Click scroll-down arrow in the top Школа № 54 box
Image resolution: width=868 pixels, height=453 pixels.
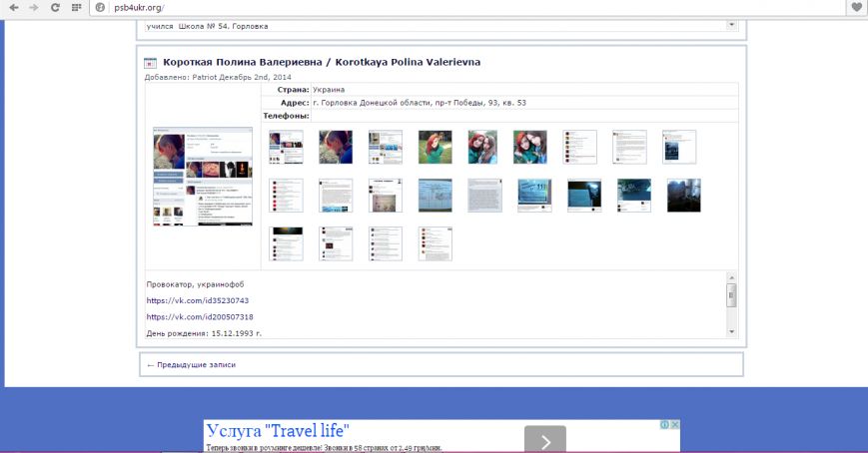732,25
